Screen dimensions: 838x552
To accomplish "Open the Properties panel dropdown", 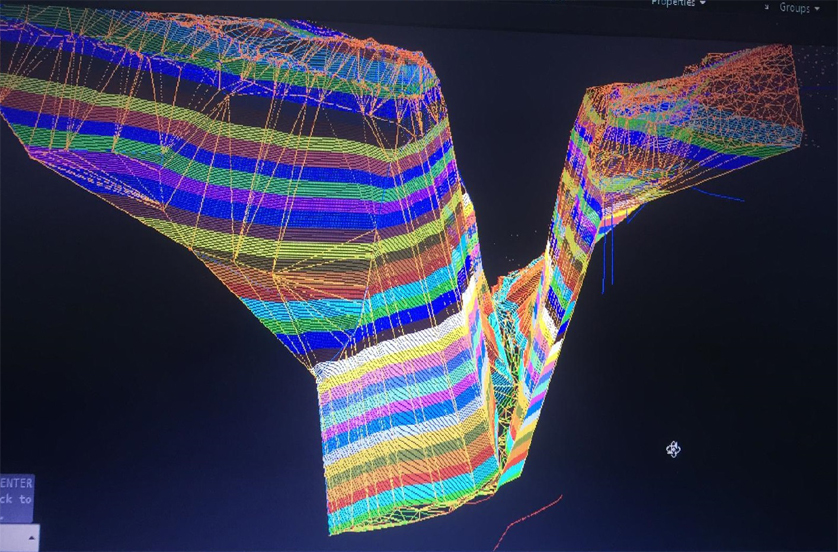I will pos(679,4).
